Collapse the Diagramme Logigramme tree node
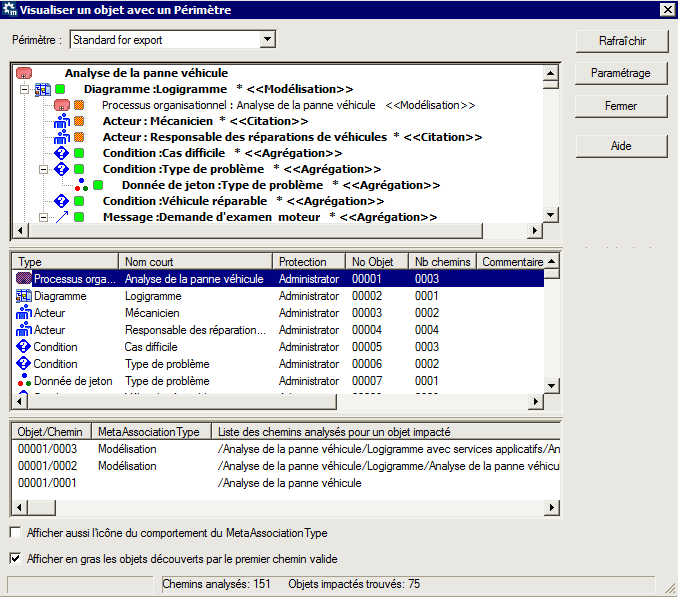Screen dimensions: 678x597 tap(24, 89)
